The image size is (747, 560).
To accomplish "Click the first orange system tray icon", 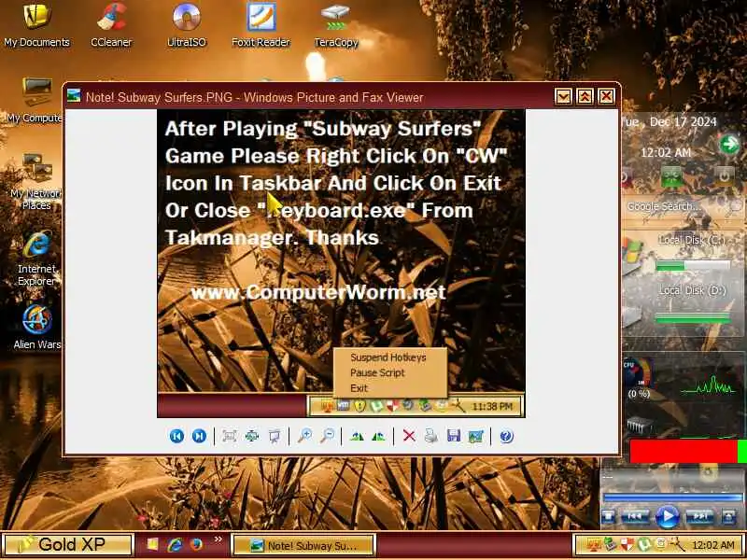I will pos(593,544).
